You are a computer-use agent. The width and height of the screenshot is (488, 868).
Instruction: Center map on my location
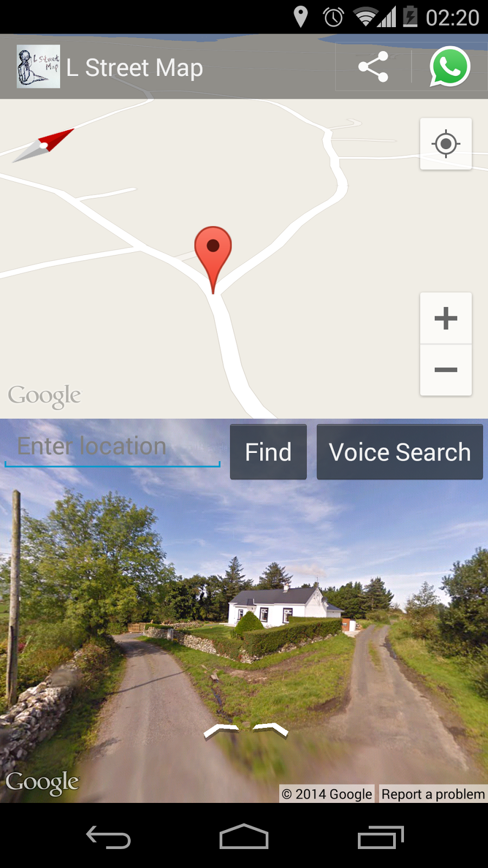pos(446,144)
